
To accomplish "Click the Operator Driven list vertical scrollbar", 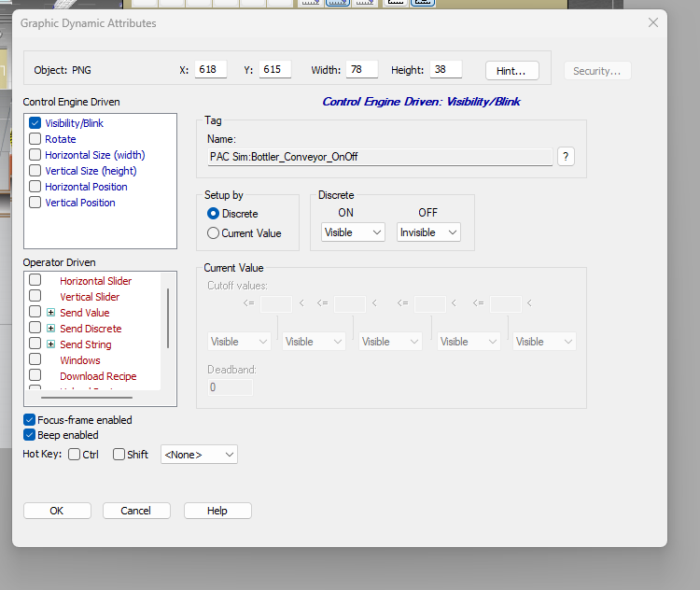I will [168, 318].
